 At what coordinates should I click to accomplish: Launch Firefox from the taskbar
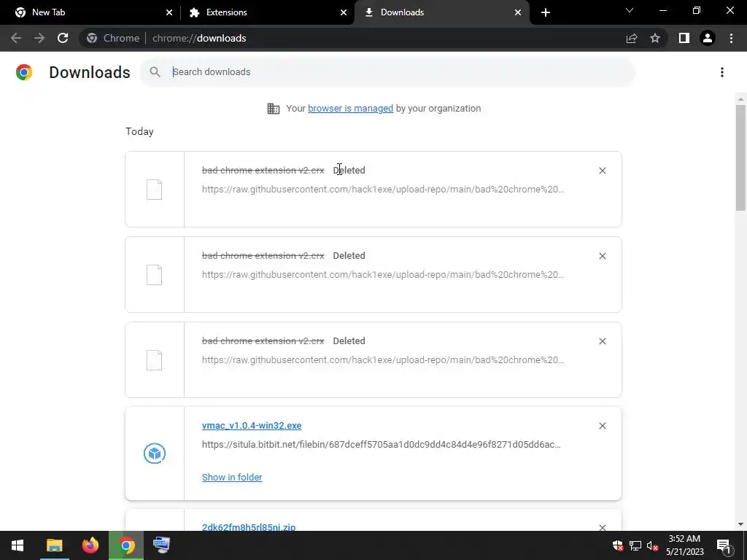point(90,545)
